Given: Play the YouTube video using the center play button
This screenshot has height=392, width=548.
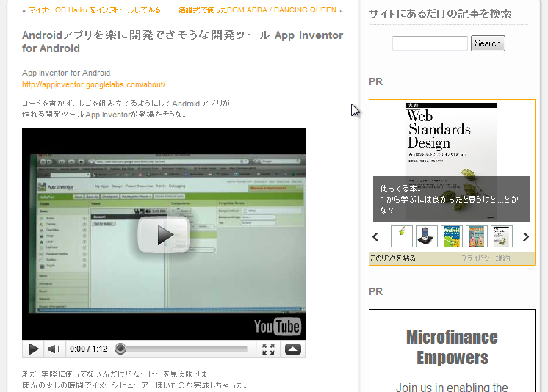Looking at the screenshot, I should 164,234.
